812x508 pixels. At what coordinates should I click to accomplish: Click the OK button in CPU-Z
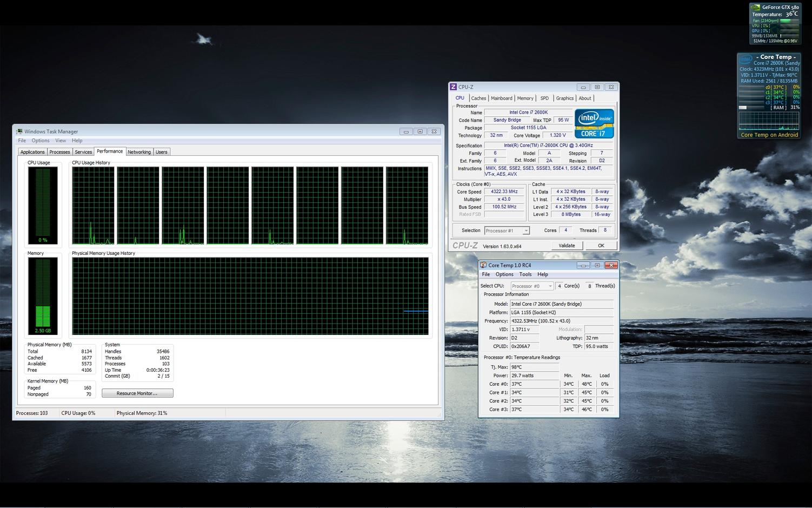pos(601,246)
